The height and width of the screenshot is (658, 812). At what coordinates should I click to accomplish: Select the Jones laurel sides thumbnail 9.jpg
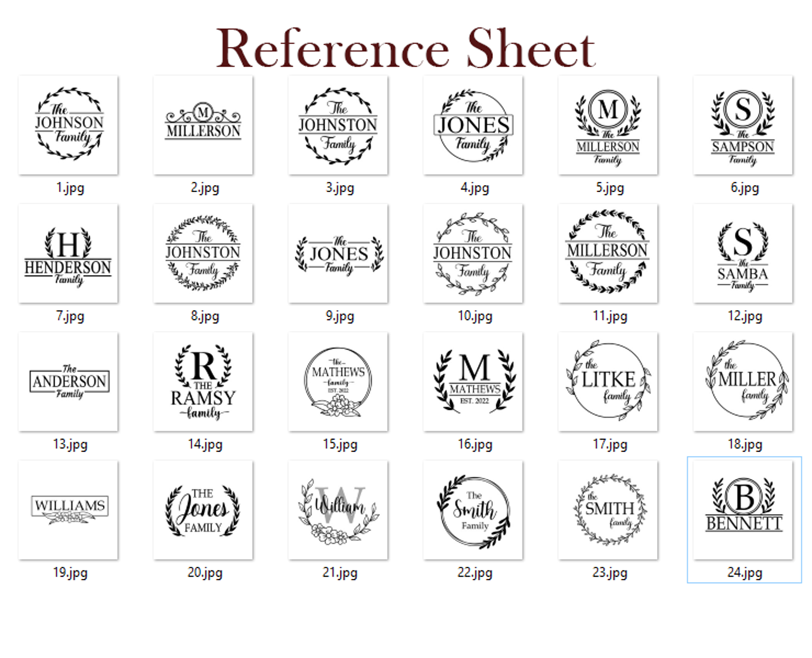click(x=338, y=253)
